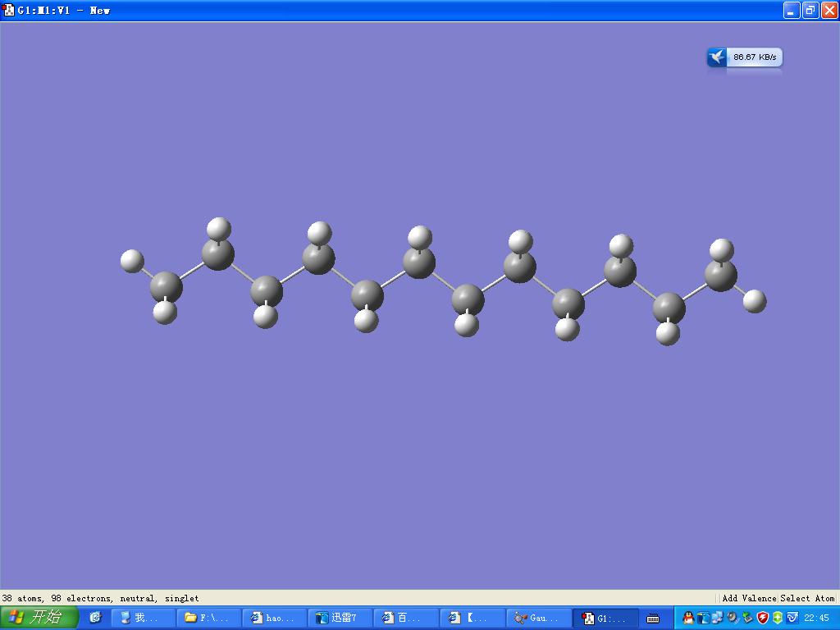
Task: Switch to the 迅雷7 taskbar window
Action: [340, 618]
